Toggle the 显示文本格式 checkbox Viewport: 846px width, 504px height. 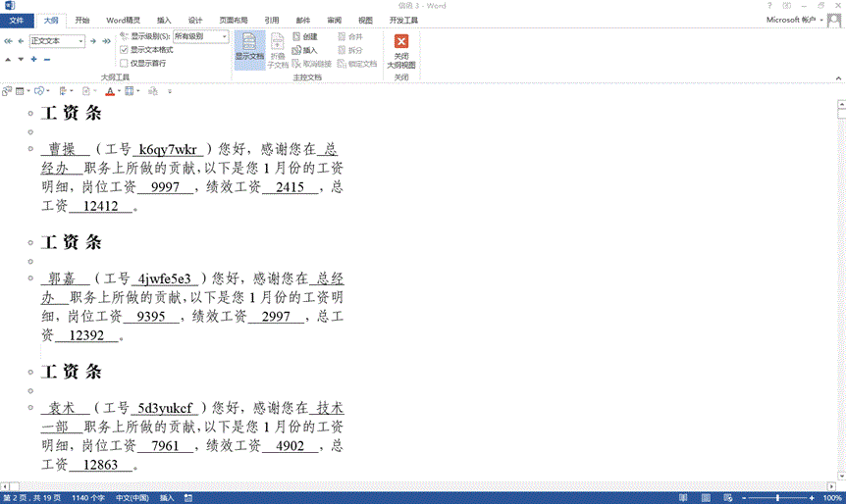124,50
